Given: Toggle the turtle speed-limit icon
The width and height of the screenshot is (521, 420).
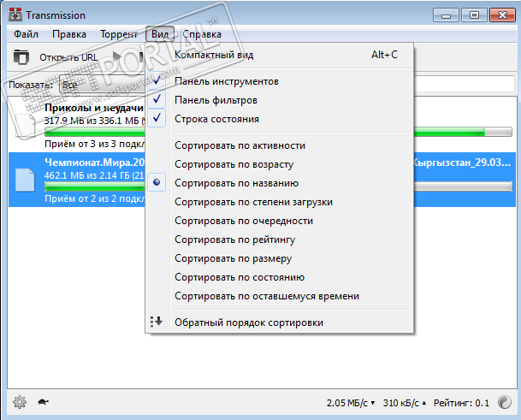Looking at the screenshot, I should click(43, 402).
